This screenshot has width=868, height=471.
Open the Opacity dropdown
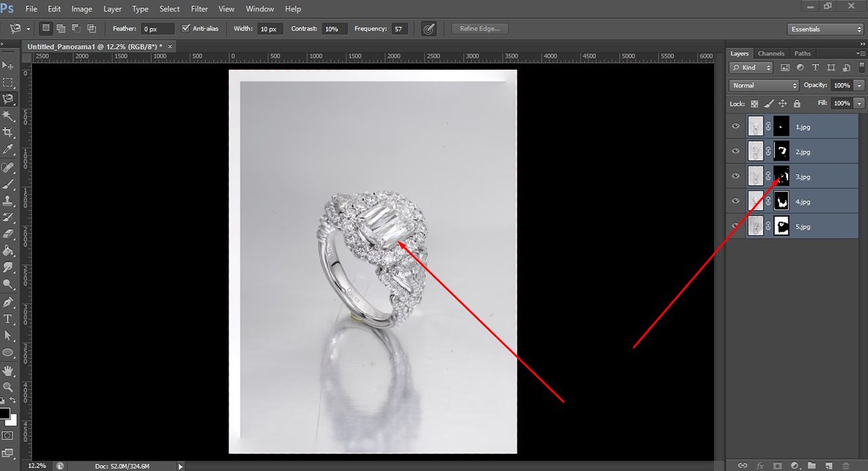(x=859, y=85)
